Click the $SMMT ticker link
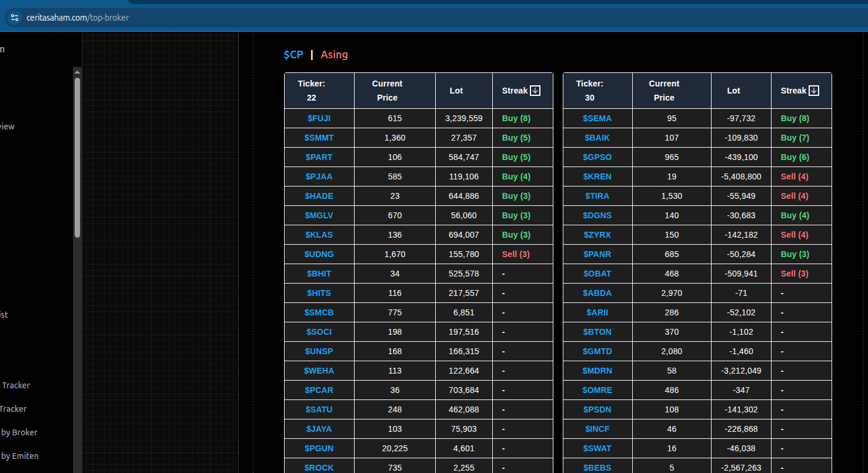 (319, 138)
